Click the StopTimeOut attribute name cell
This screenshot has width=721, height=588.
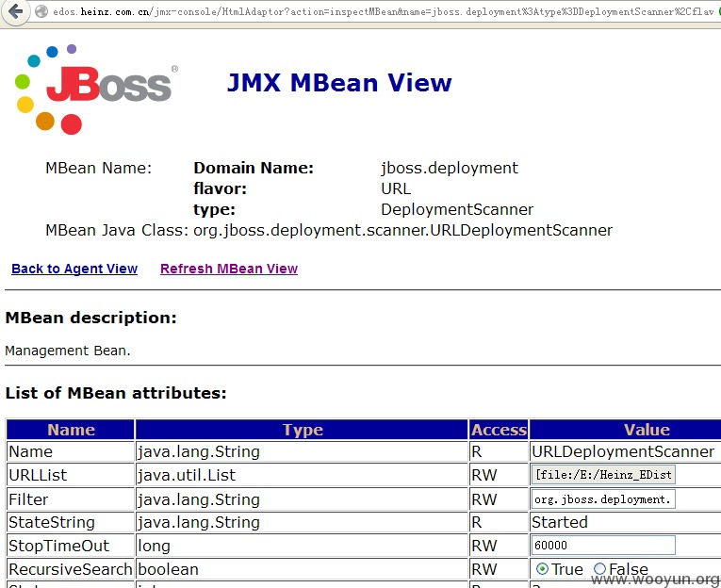tap(71, 546)
